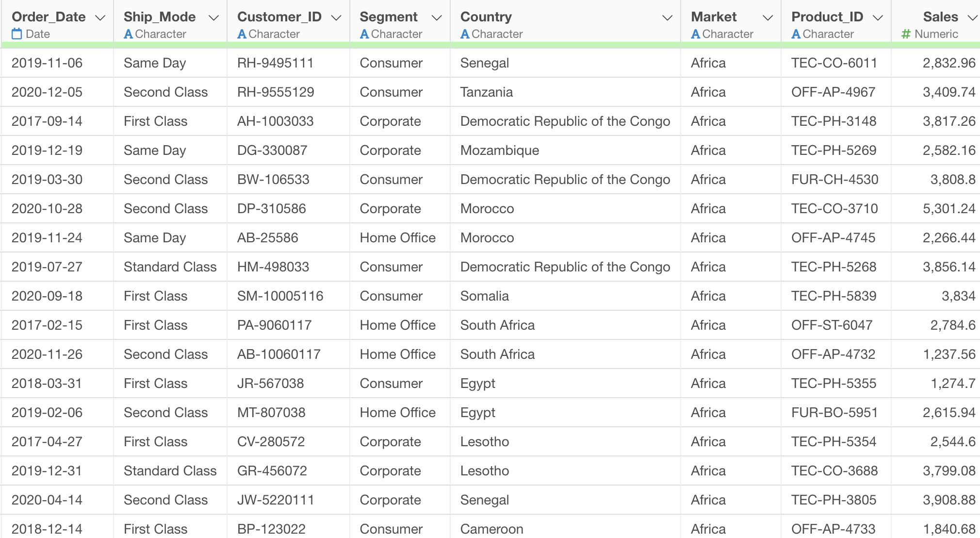The width and height of the screenshot is (980, 538).
Task: Select the cell containing Mozambique
Action: 500,151
